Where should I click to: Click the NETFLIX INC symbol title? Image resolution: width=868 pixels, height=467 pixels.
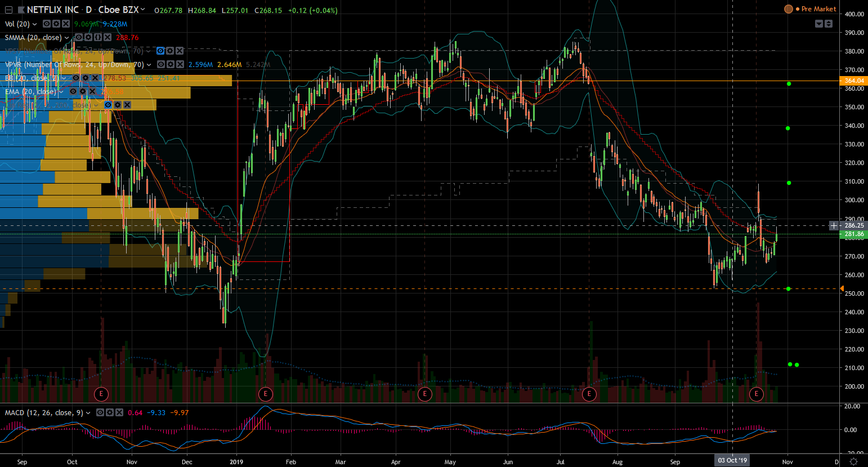tap(53, 10)
